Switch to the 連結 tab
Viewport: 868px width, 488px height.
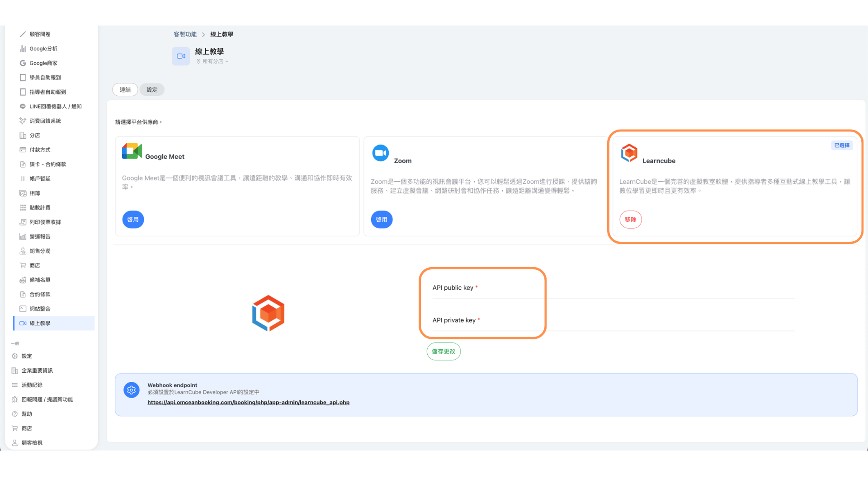125,90
